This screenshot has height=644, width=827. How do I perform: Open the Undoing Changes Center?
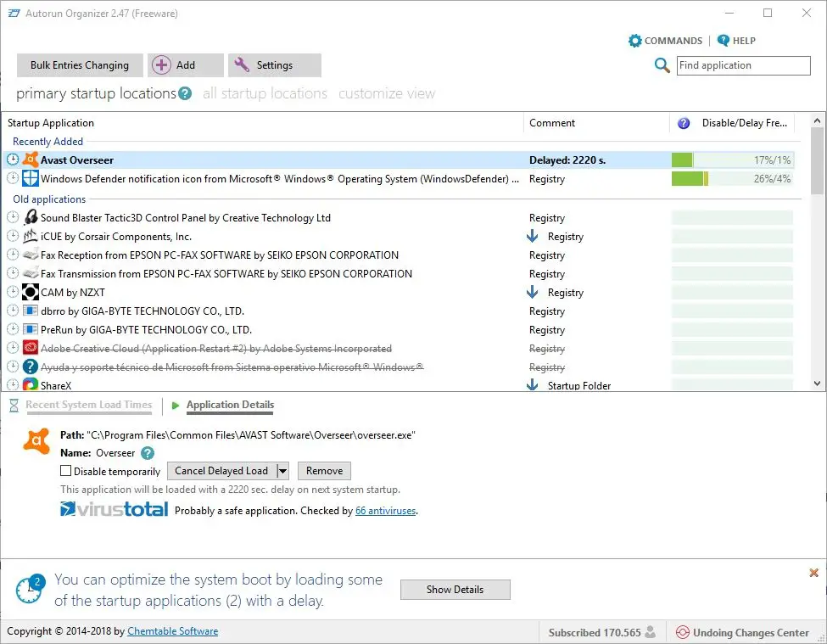pos(742,632)
